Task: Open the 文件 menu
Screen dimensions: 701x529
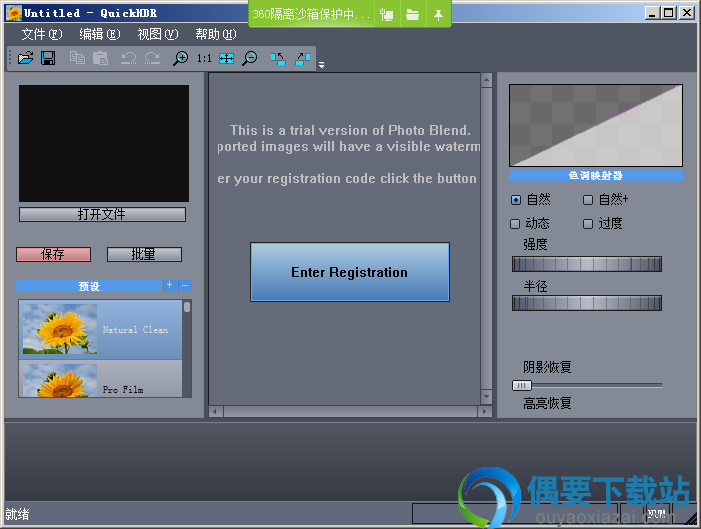Action: coord(42,34)
